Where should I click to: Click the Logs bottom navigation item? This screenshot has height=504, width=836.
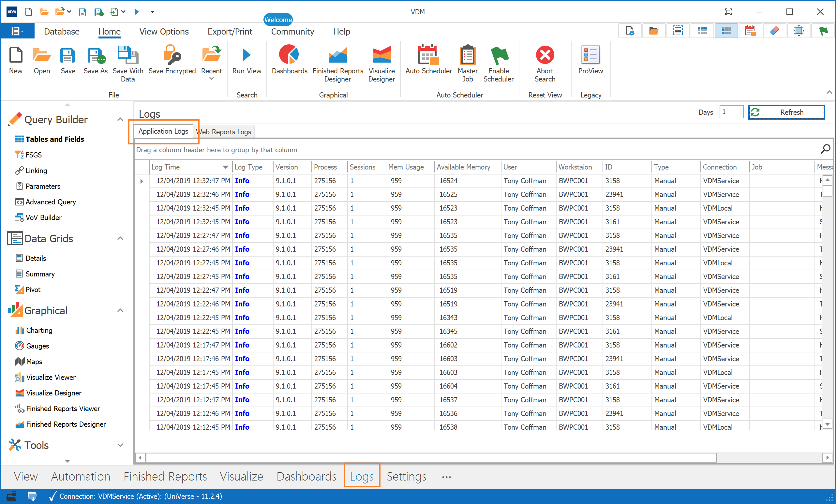tap(362, 477)
